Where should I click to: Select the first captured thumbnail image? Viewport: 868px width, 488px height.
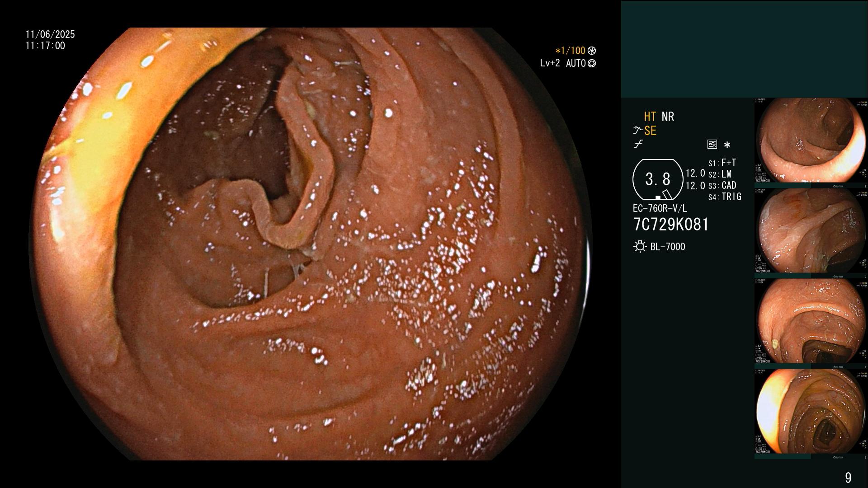(x=811, y=141)
